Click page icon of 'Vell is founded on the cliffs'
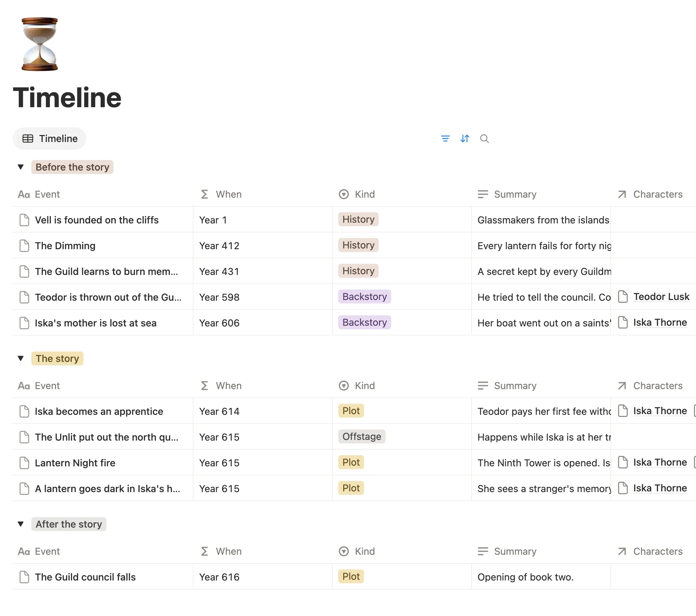 [x=24, y=220]
